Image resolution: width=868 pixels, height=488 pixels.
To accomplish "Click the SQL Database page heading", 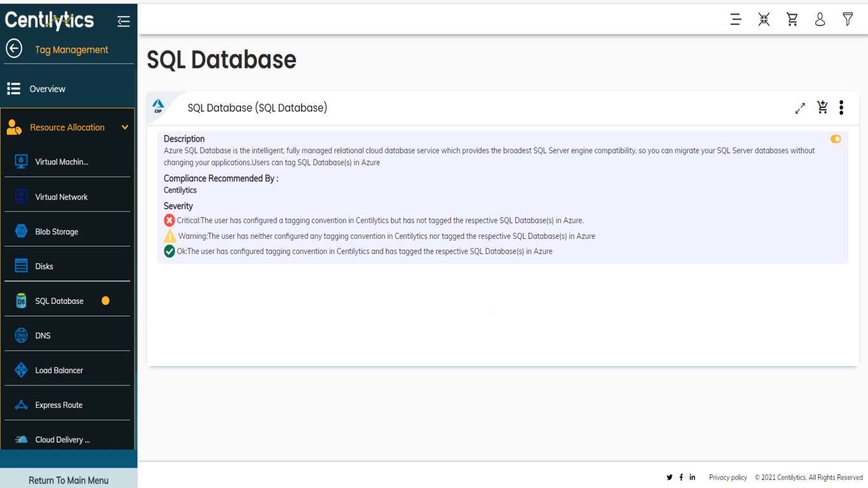I will click(221, 60).
